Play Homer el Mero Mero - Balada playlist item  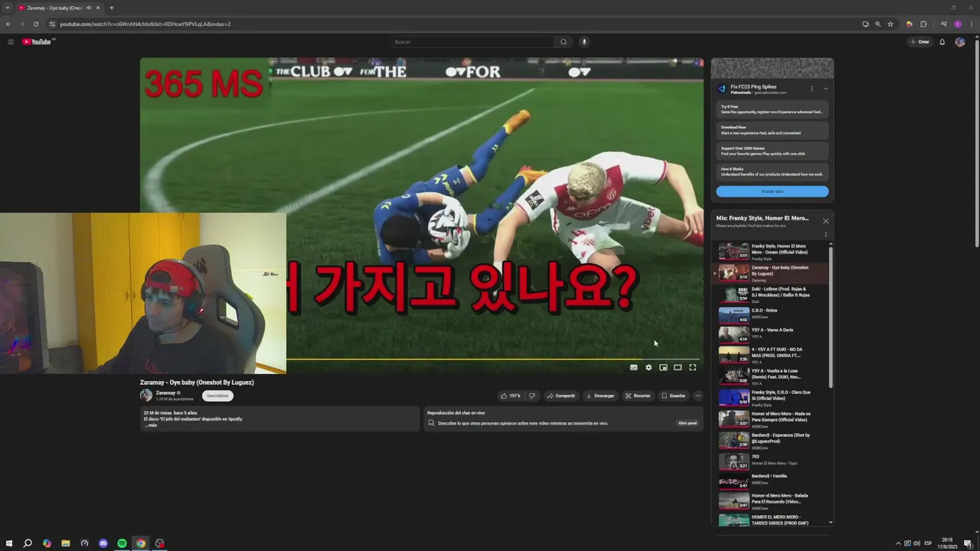click(x=771, y=501)
